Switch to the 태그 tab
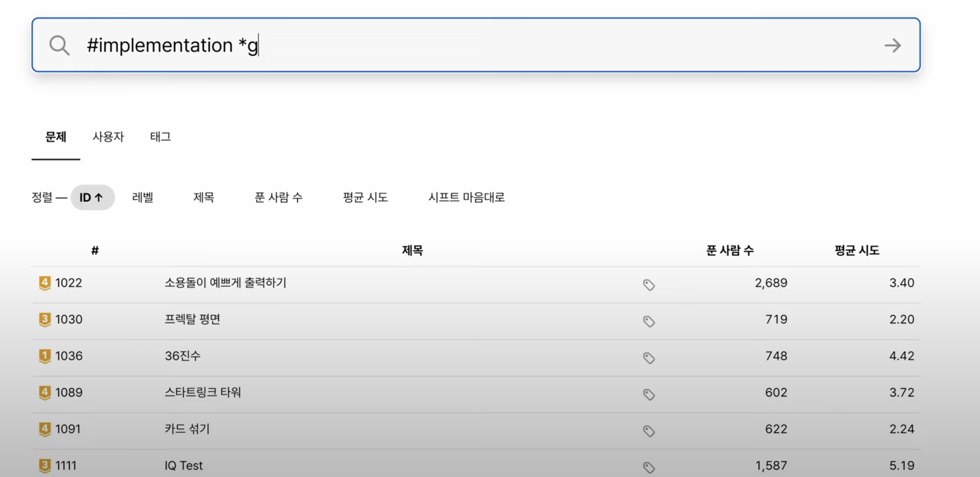 (160, 137)
